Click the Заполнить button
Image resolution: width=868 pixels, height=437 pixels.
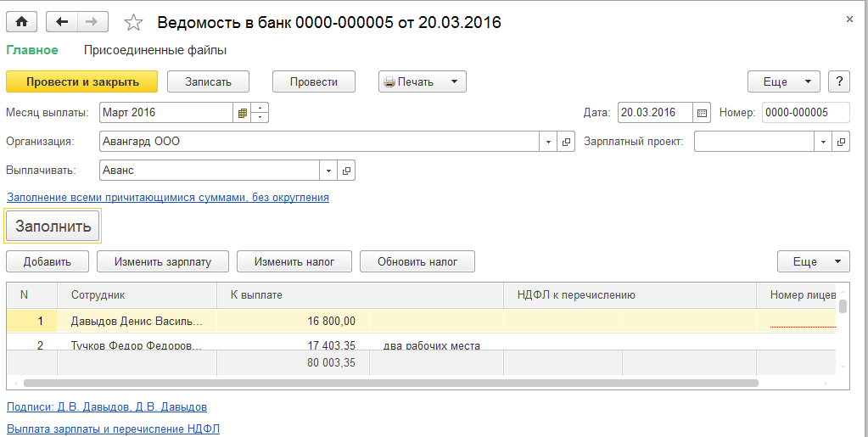(x=53, y=227)
